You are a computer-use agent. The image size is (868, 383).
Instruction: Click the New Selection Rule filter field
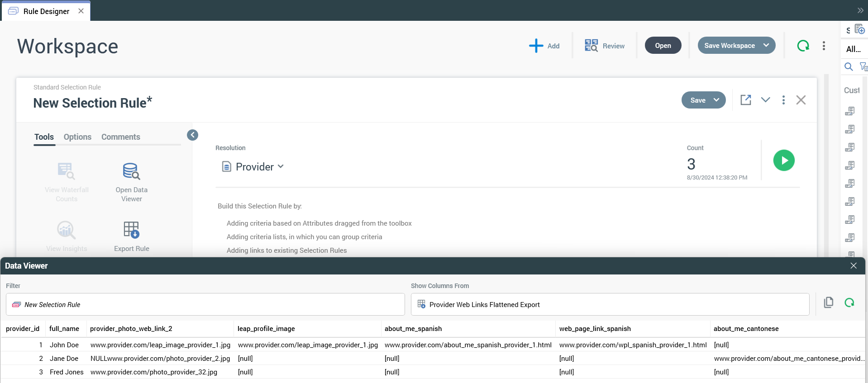pyautogui.click(x=205, y=304)
